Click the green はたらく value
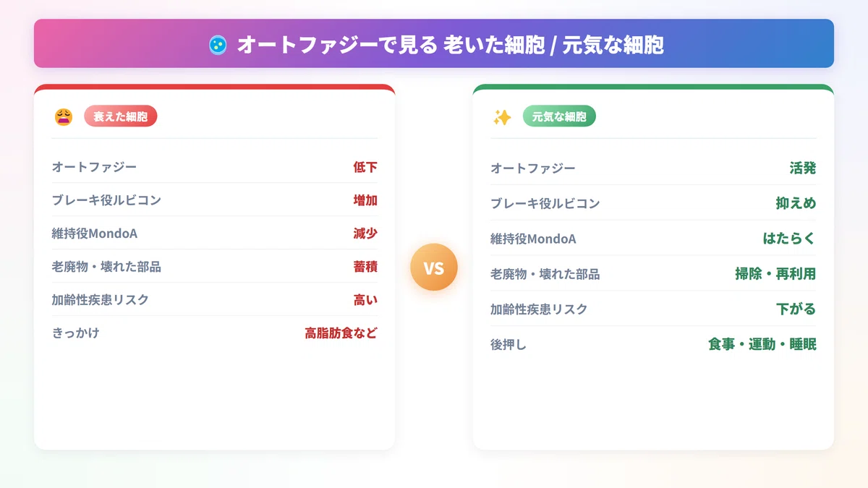 789,239
